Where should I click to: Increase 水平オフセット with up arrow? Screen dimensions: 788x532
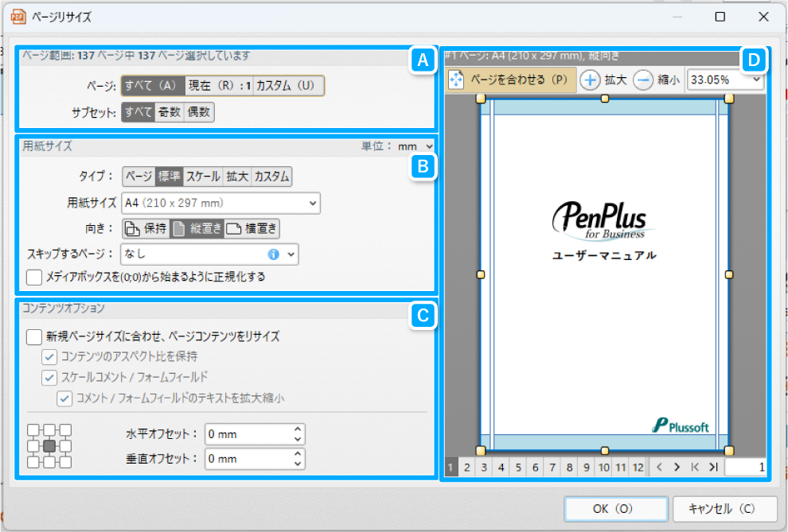298,429
